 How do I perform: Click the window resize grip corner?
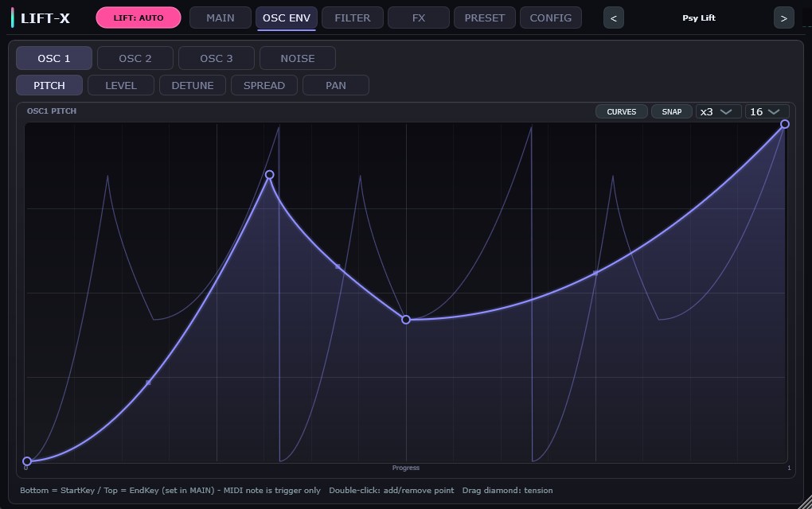tap(806, 503)
